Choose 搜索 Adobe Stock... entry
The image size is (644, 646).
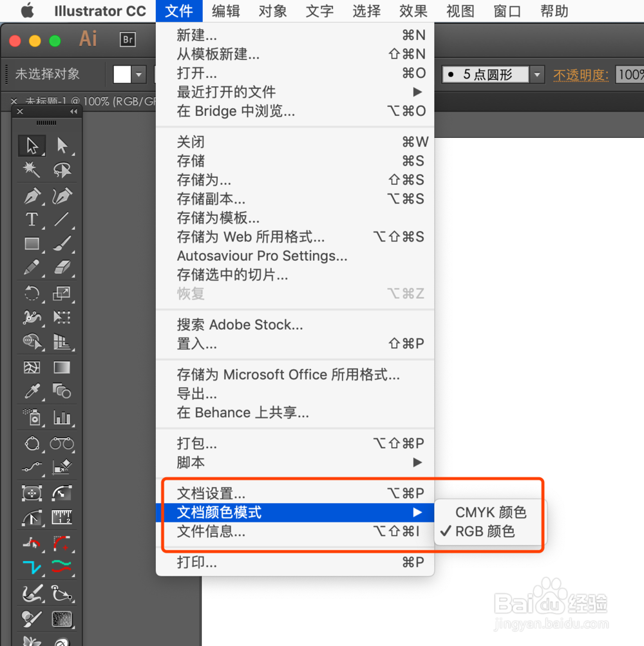pyautogui.click(x=295, y=325)
